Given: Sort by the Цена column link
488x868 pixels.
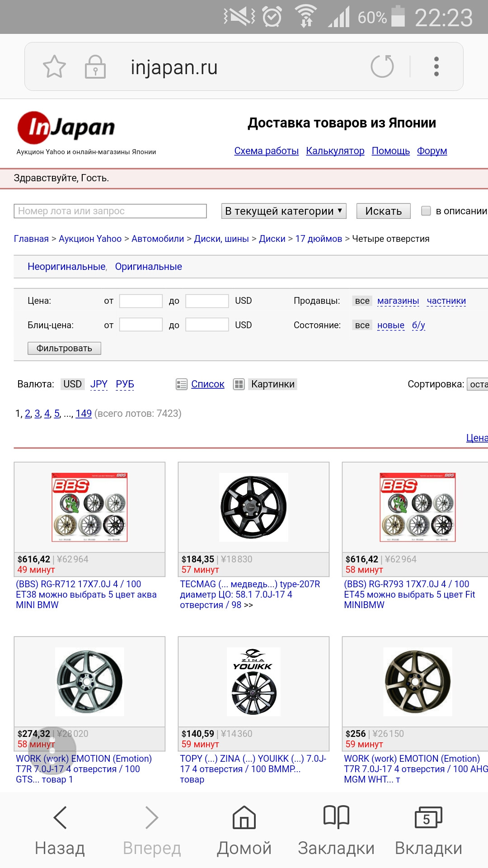Looking at the screenshot, I should click(477, 438).
